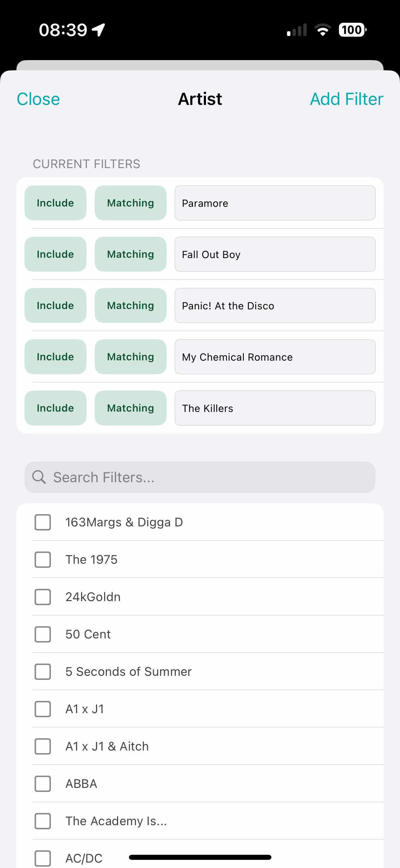Check the 163Margs & Digga D box
This screenshot has height=868, width=400.
click(x=43, y=522)
